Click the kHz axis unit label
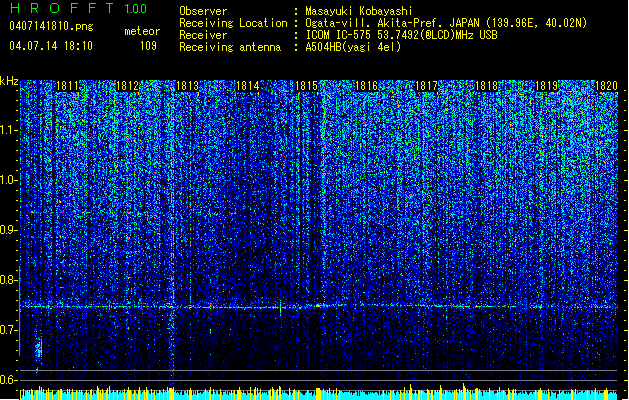629x400 pixels. pyautogui.click(x=9, y=81)
